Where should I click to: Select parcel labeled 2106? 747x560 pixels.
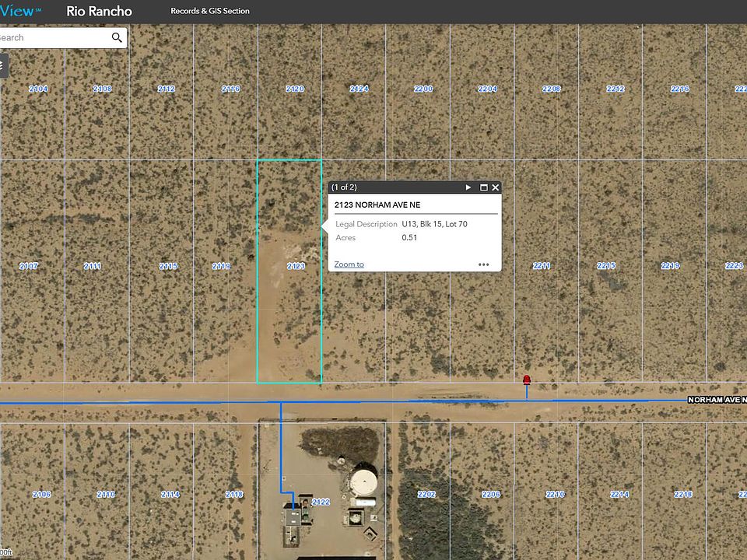coord(41,495)
